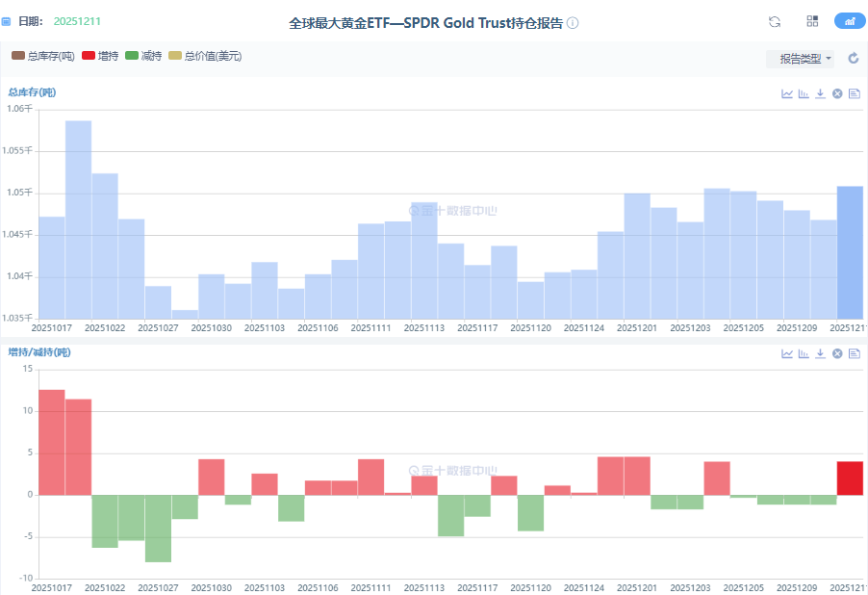Switch 增持/减持 chart to bar view
Viewport: 868px width, 595px height.
(x=804, y=353)
